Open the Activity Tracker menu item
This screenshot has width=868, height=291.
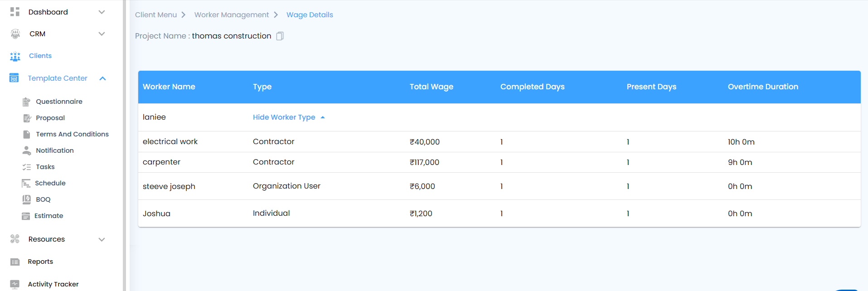[53, 284]
